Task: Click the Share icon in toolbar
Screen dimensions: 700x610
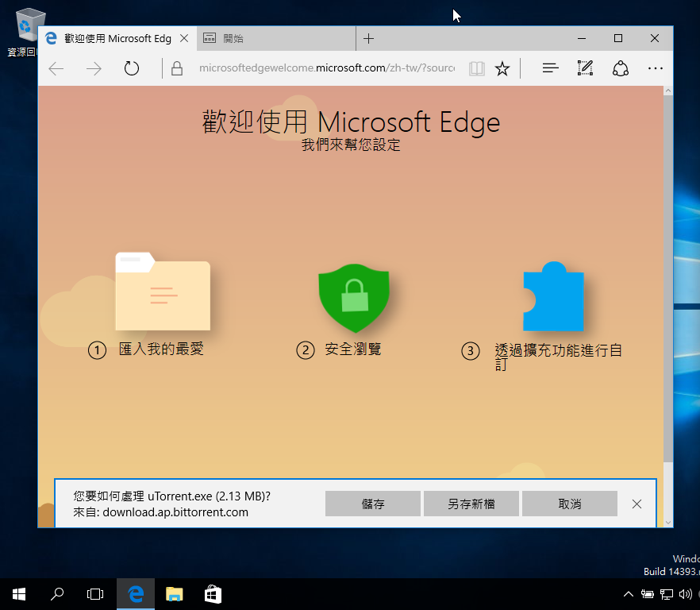Action: [x=621, y=68]
